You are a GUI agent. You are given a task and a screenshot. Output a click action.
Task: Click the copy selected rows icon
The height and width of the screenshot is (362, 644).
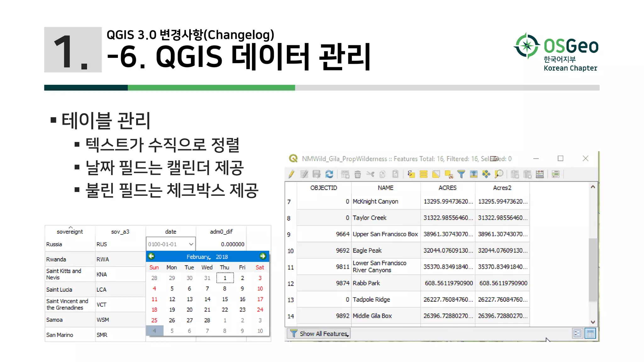[x=383, y=174]
